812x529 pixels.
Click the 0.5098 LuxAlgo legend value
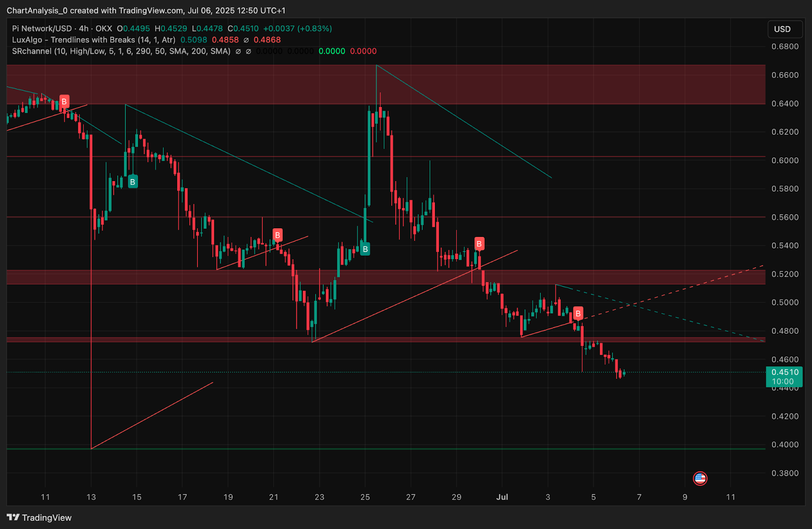click(194, 40)
